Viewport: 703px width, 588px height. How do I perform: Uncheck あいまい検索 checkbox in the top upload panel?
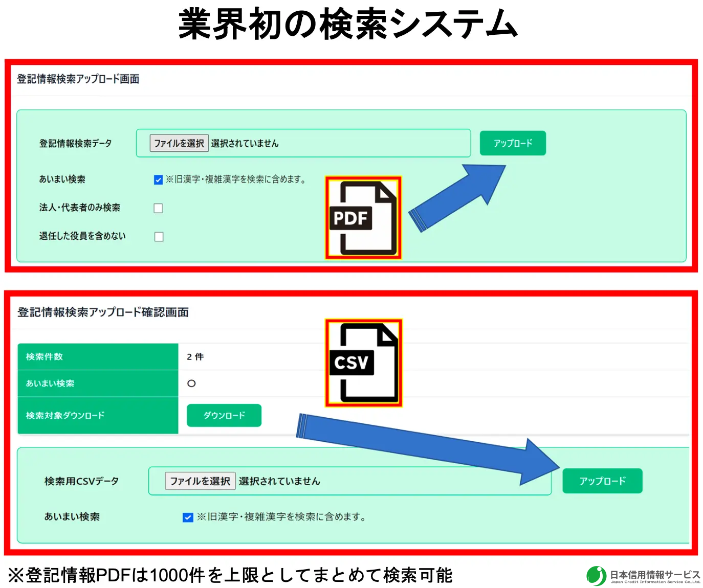point(159,180)
